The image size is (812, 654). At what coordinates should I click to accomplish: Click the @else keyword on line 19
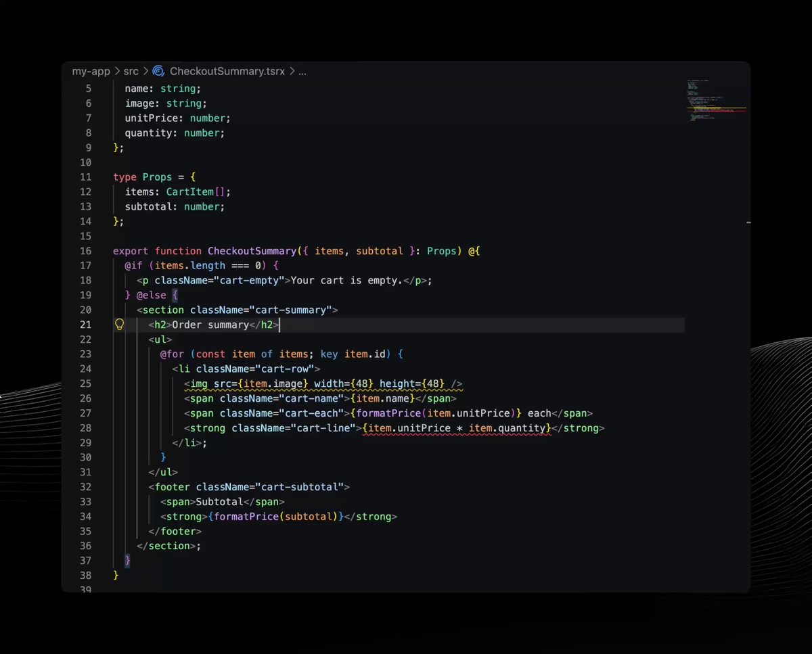pyautogui.click(x=152, y=296)
